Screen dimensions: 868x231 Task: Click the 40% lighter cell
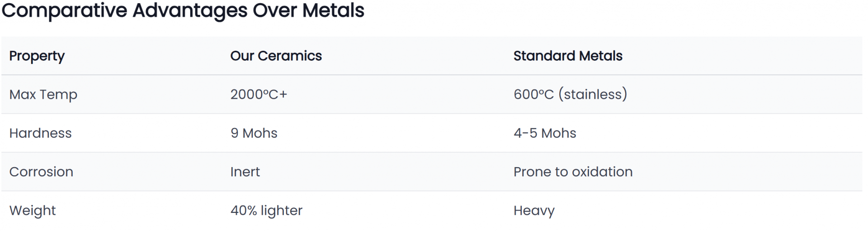266,211
